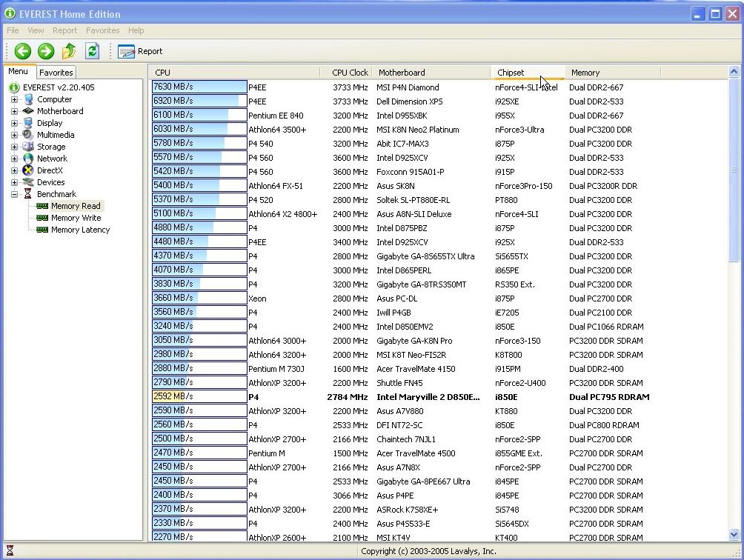Viewport: 744px width, 560px height.
Task: Click the Shuttle FN45 motherboard entry
Action: click(x=399, y=383)
